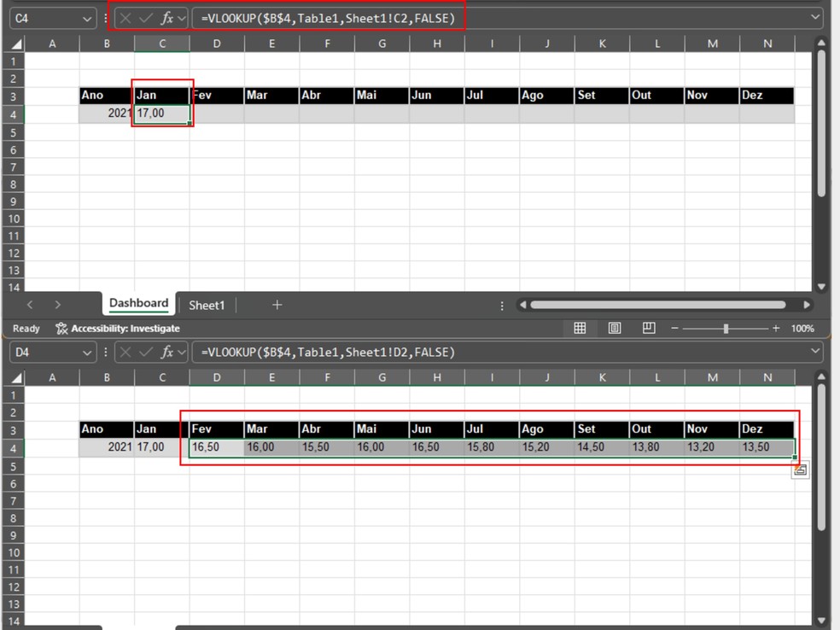The height and width of the screenshot is (630, 840).
Task: Select cell 15,20 under Ago
Action: [x=547, y=447]
